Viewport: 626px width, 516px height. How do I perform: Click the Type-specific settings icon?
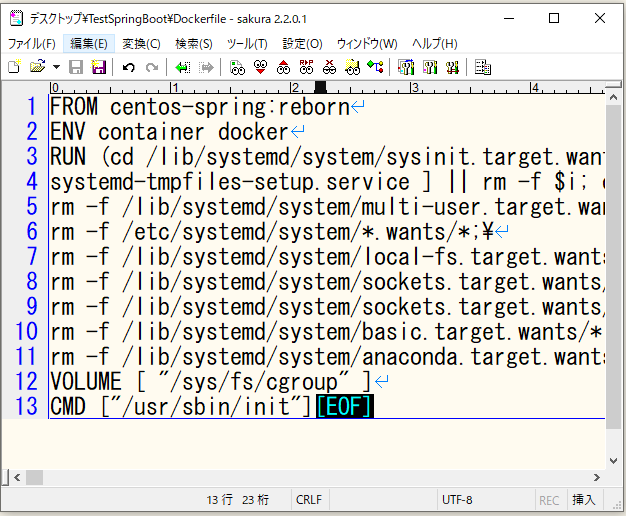[x=430, y=67]
